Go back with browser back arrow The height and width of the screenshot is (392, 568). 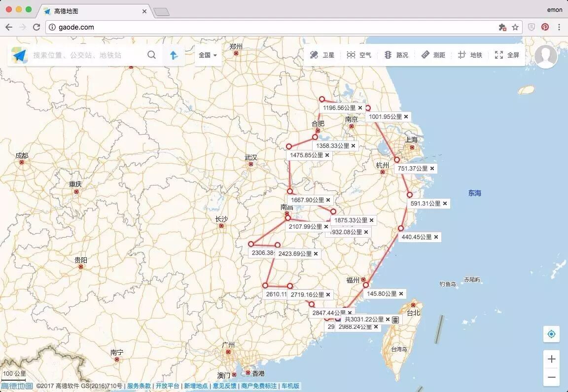click(9, 27)
